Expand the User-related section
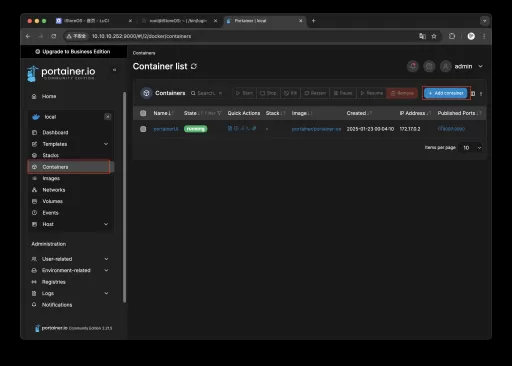This screenshot has width=512, height=366. (x=106, y=259)
